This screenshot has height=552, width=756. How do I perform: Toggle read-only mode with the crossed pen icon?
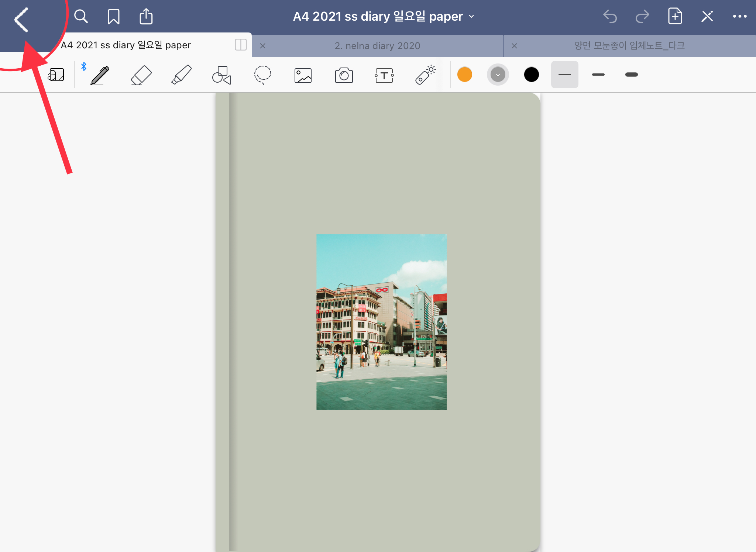[707, 16]
